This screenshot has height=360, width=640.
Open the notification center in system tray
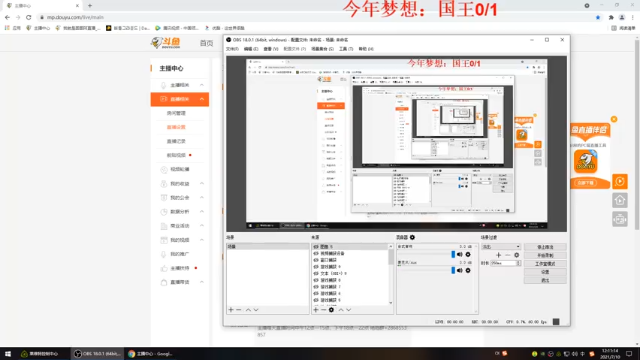coord(629,354)
